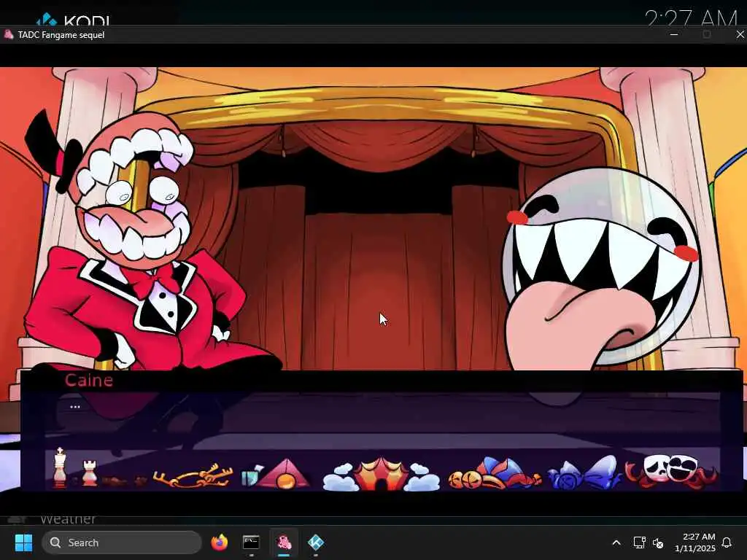Image resolution: width=747 pixels, height=560 pixels.
Task: Open the taskbar clock and date
Action: tap(695, 542)
